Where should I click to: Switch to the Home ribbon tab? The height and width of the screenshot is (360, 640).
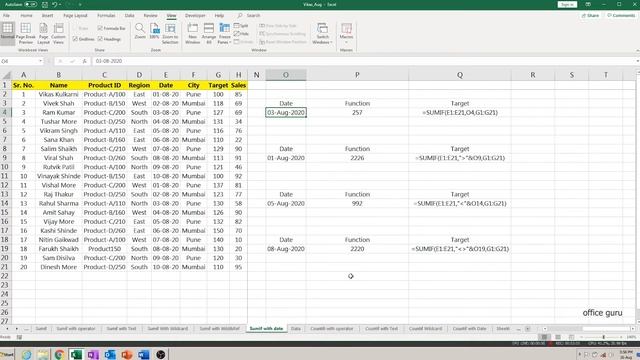[26, 16]
